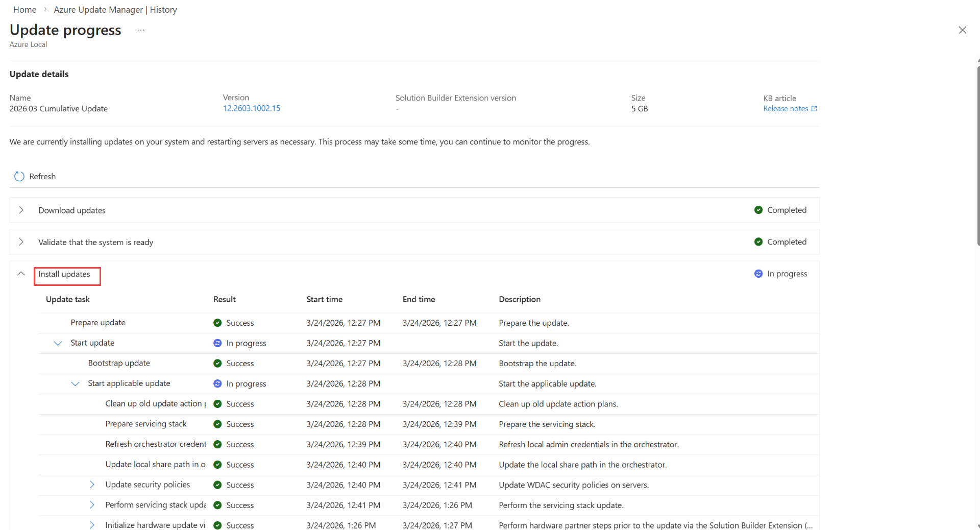Click the Description column header
Image resolution: width=980 pixels, height=530 pixels.
point(520,299)
